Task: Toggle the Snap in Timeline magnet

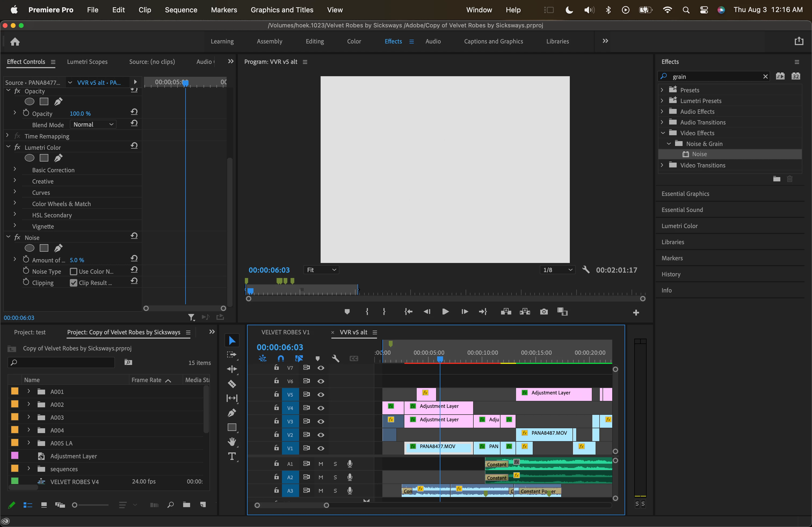Action: coord(280,358)
